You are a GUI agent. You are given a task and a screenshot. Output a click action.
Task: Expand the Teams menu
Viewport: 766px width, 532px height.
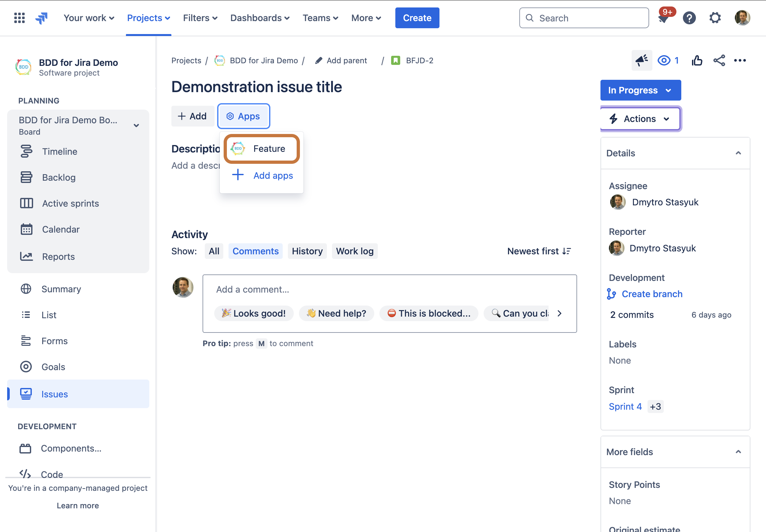(x=320, y=18)
